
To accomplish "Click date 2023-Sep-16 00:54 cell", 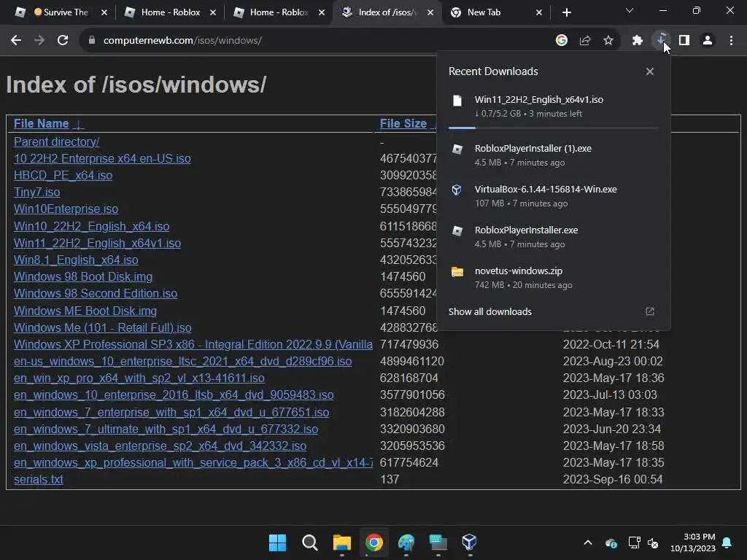I will coord(613,480).
